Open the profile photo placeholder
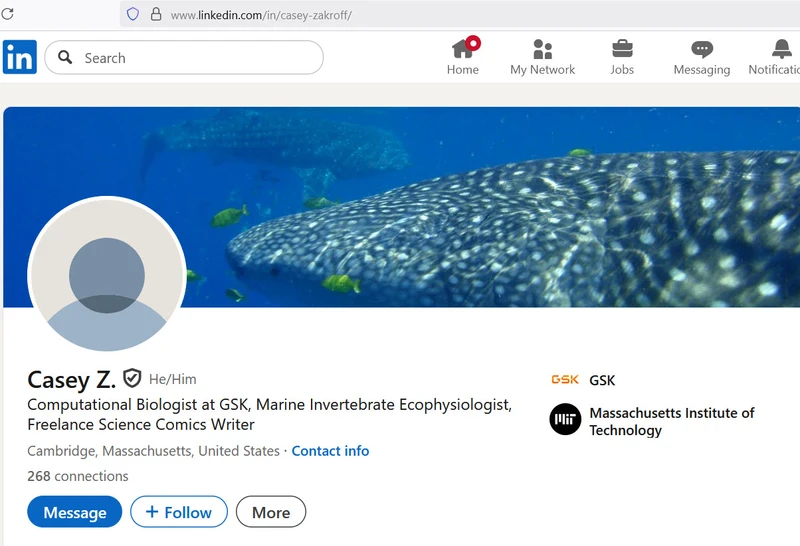This screenshot has height=546, width=800. (107, 275)
